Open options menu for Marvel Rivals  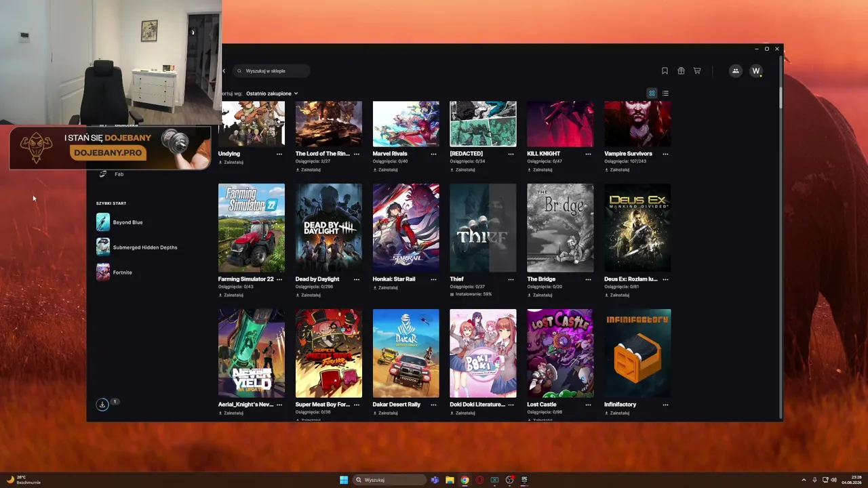(434, 154)
